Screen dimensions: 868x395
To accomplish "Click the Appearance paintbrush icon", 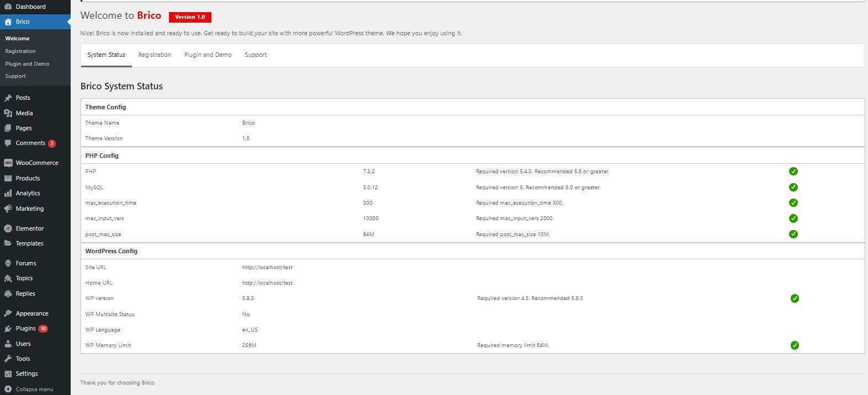I will [x=8, y=313].
